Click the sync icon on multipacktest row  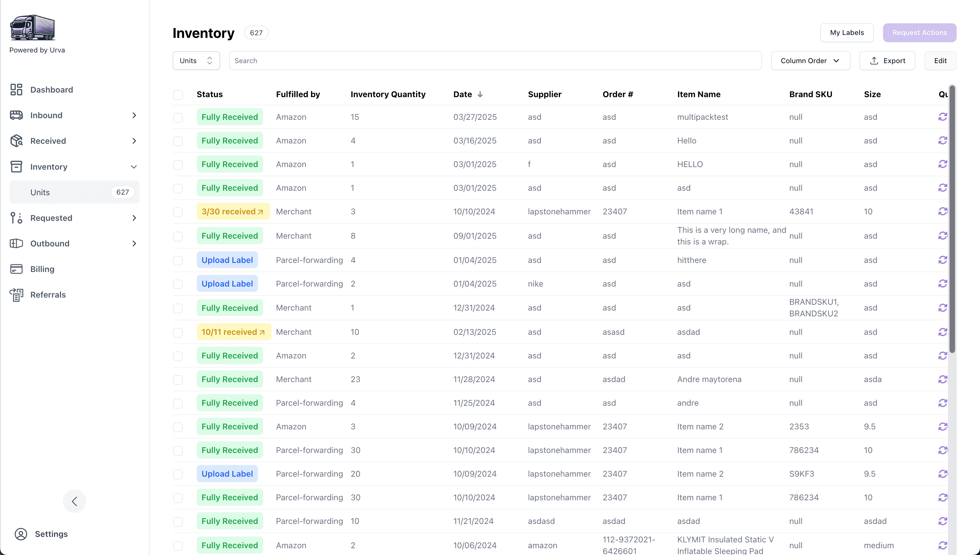tap(943, 117)
